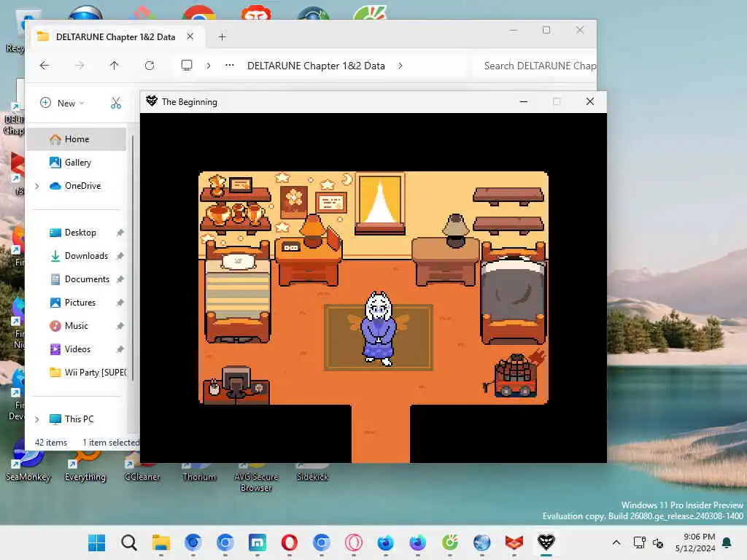Viewport: 747px width, 560px height.
Task: Unpin Videos using its pin icon
Action: point(120,349)
